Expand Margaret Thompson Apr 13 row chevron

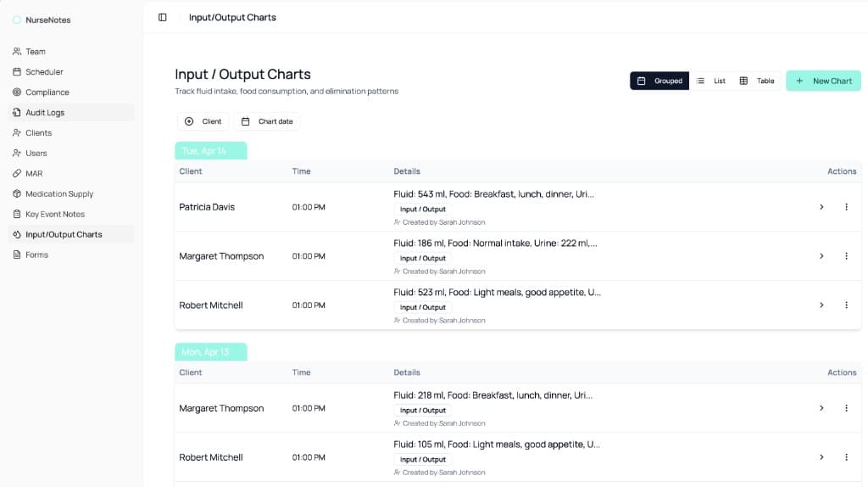821,408
